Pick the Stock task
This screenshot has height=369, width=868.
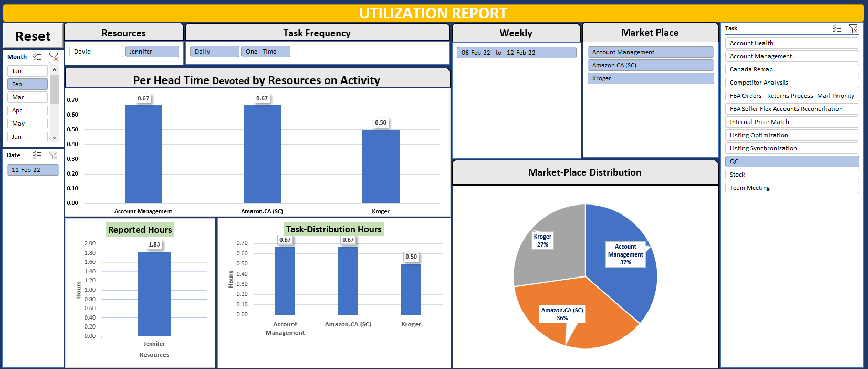[x=792, y=175]
